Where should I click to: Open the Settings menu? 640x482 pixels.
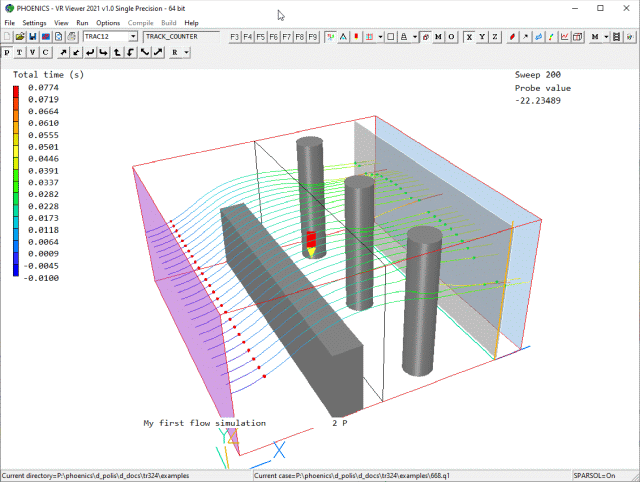click(x=34, y=22)
